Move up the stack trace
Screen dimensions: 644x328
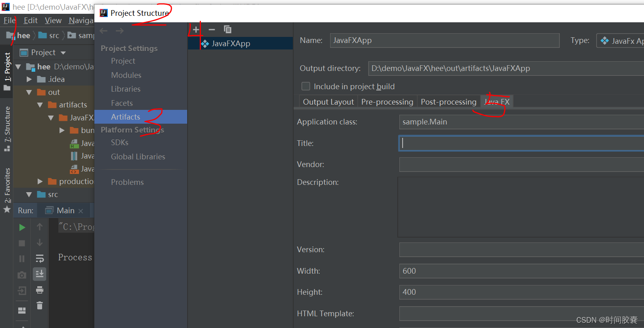[x=40, y=227]
